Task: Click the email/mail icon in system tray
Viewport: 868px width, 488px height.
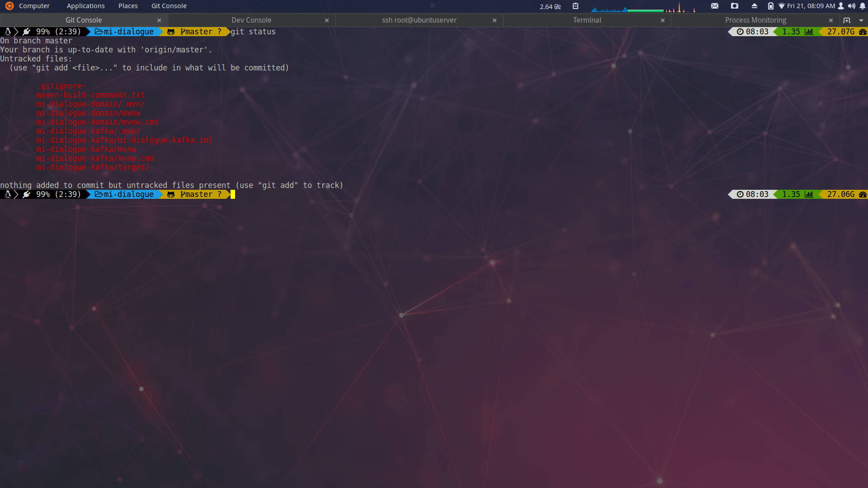Action: (714, 6)
